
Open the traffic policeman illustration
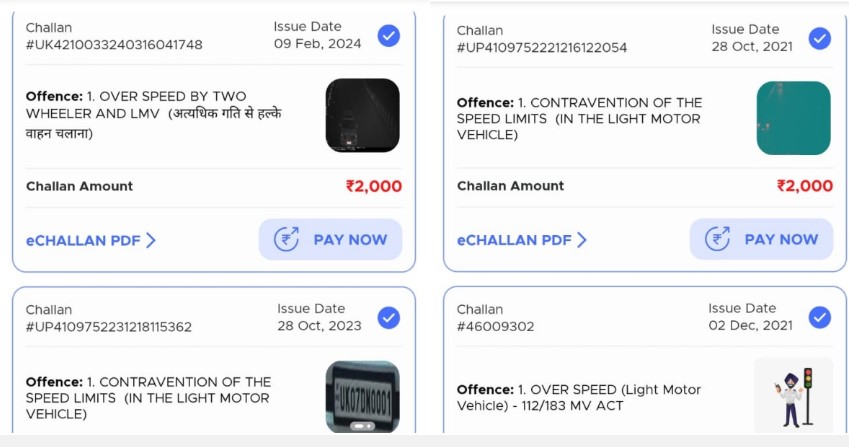coord(793,394)
